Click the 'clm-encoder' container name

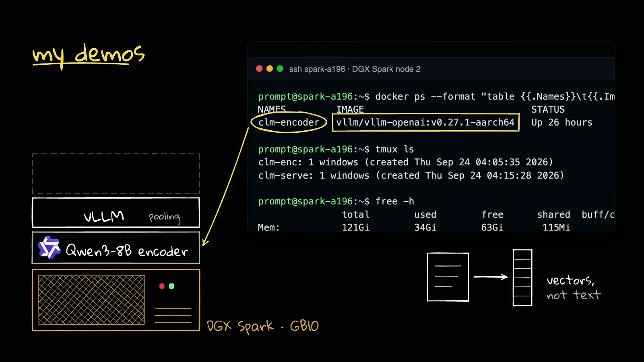coord(289,122)
